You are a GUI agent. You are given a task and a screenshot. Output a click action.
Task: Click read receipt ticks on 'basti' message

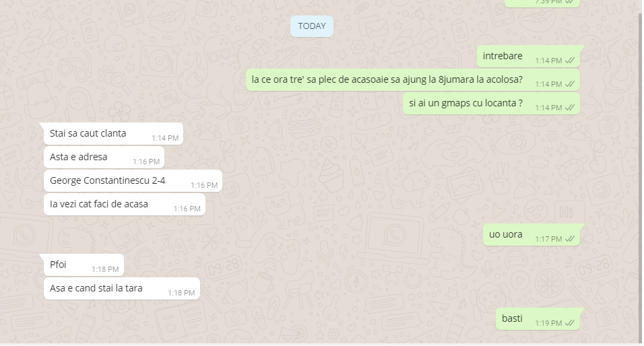pyautogui.click(x=570, y=323)
